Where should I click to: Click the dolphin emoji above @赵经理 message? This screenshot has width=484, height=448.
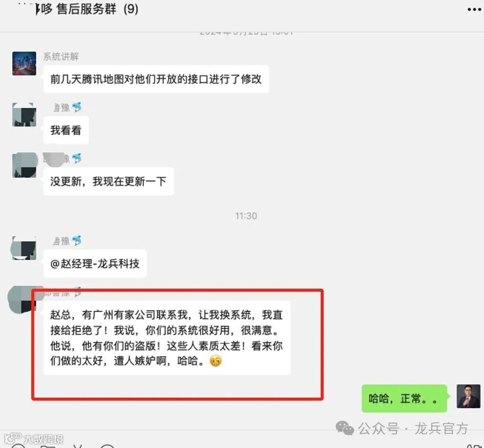77,241
